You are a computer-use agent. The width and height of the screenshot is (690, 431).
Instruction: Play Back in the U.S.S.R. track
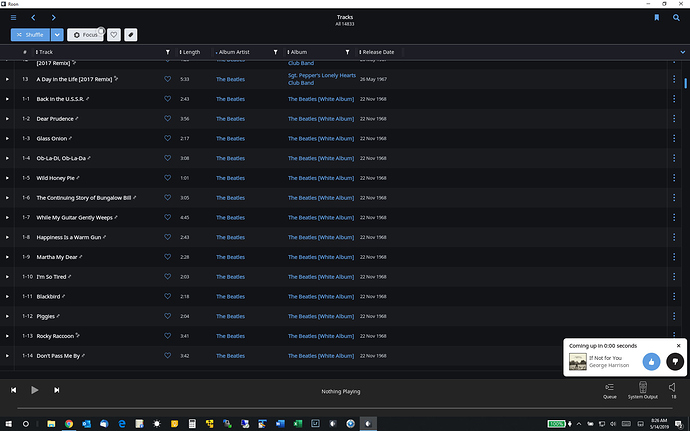[7, 99]
